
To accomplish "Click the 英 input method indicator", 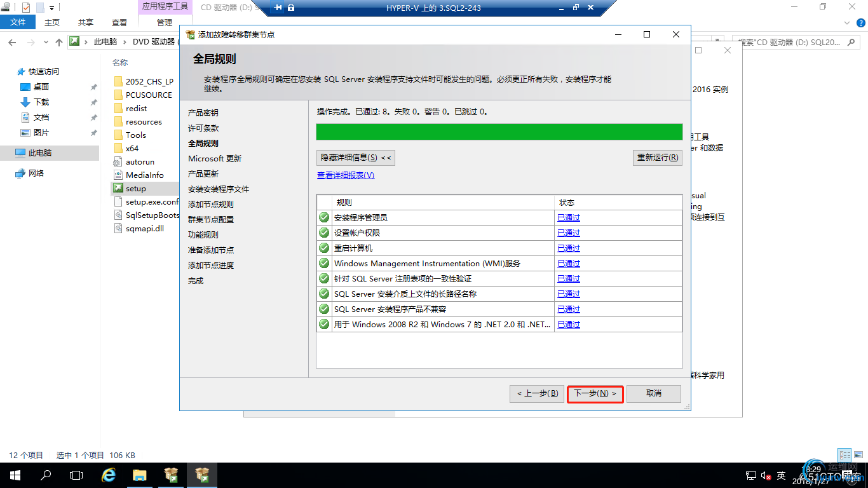I will [781, 475].
